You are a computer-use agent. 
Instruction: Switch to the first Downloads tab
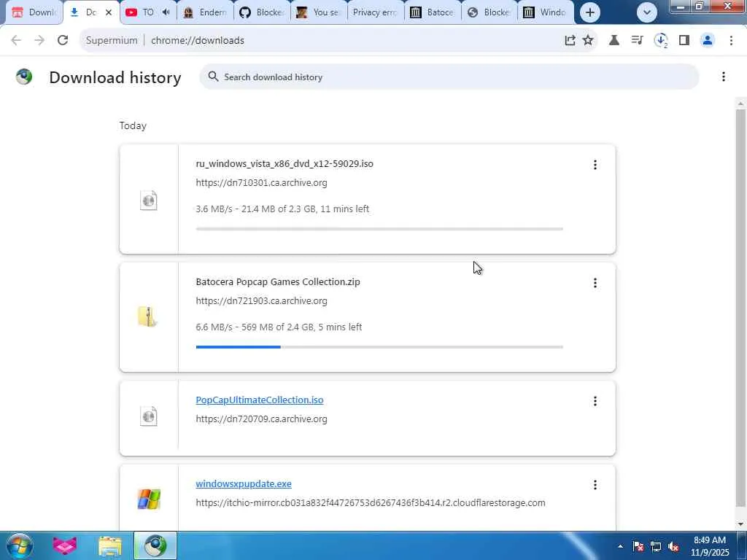(x=34, y=12)
